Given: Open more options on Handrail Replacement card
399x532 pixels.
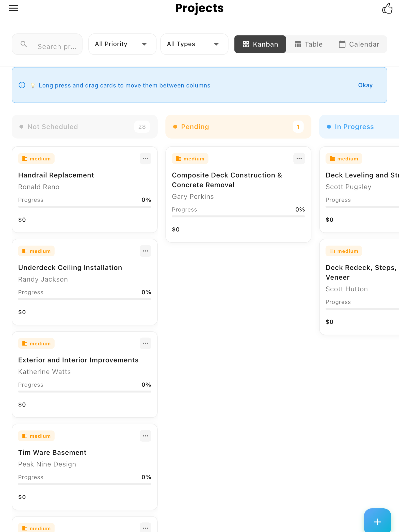Looking at the screenshot, I should 146,159.
